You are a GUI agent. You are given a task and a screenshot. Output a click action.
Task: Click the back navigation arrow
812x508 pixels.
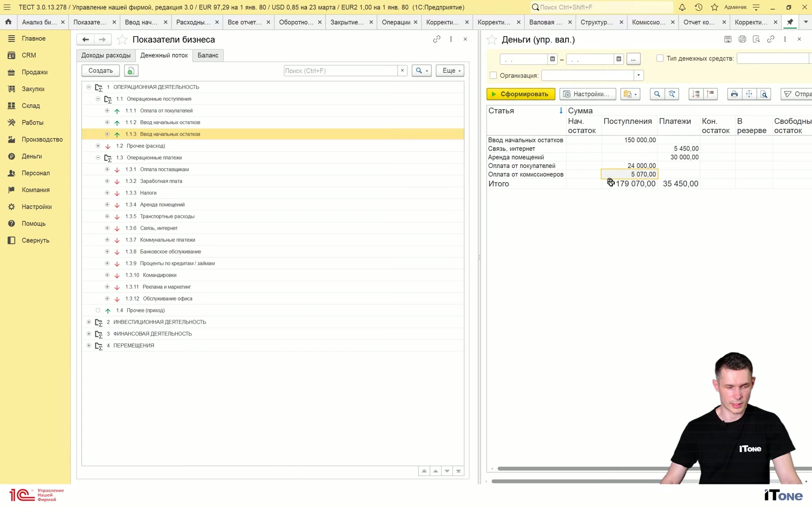point(86,40)
